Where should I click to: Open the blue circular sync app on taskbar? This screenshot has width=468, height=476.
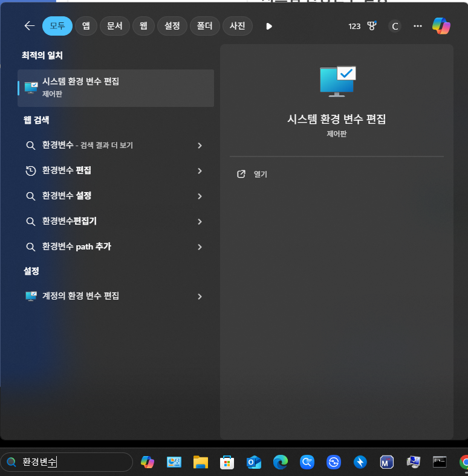coord(333,462)
